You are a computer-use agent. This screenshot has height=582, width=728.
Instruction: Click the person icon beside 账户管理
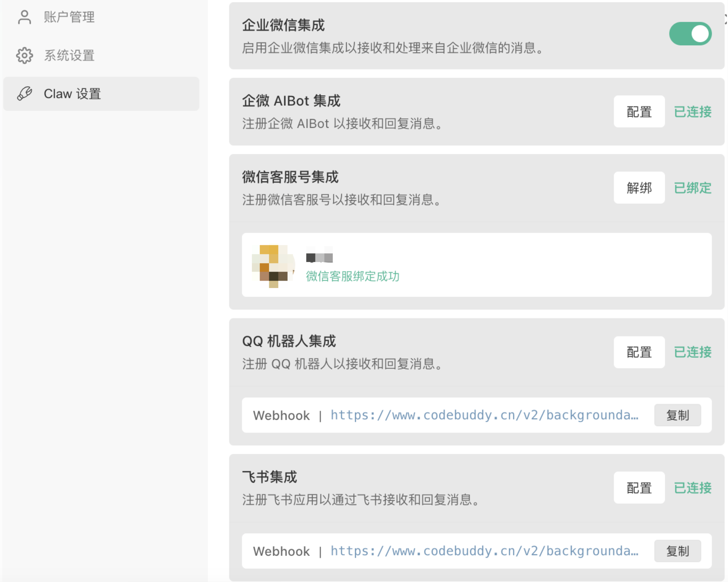(24, 17)
